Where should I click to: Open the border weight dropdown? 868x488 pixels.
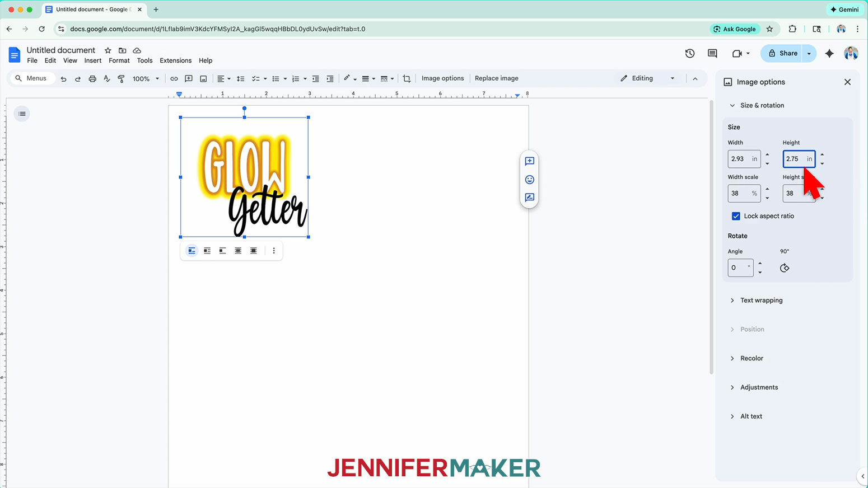point(368,79)
